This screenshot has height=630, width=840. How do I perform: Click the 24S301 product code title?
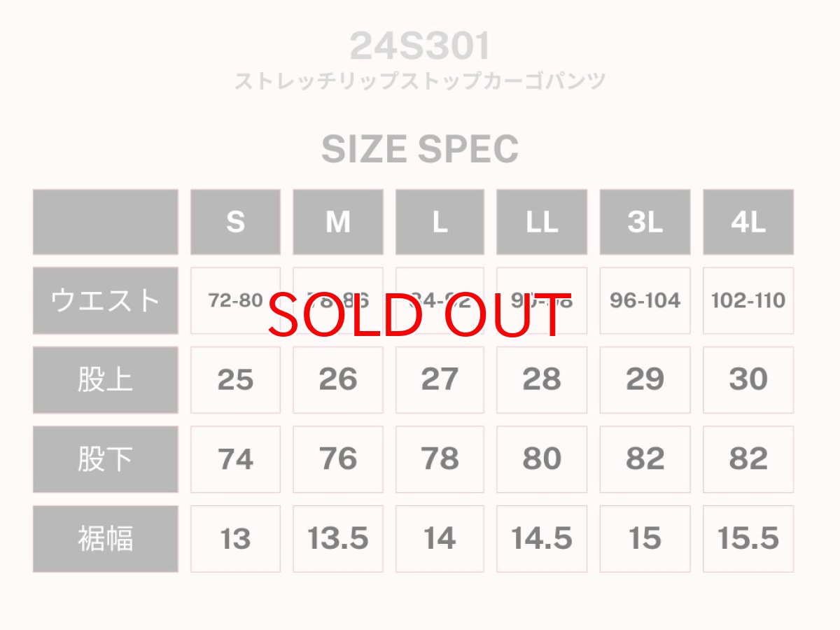(420, 46)
